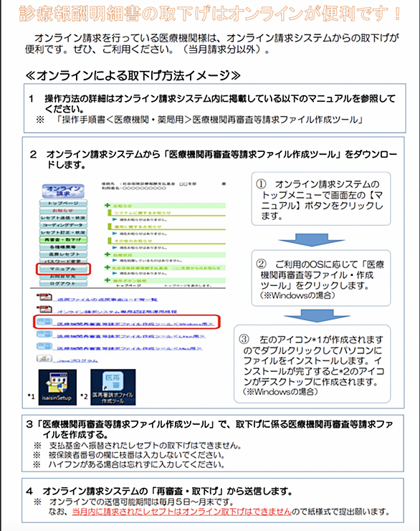
Task: Open the red お知らせ menu button
Action: point(63,211)
